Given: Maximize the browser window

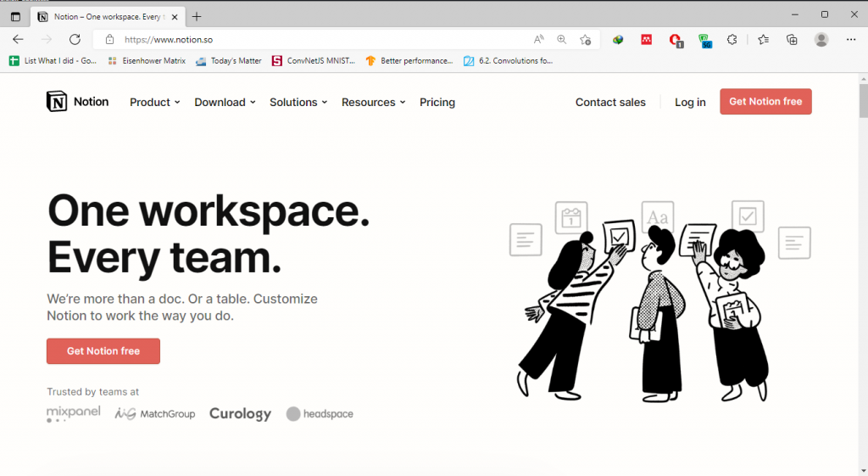Looking at the screenshot, I should (x=824, y=15).
